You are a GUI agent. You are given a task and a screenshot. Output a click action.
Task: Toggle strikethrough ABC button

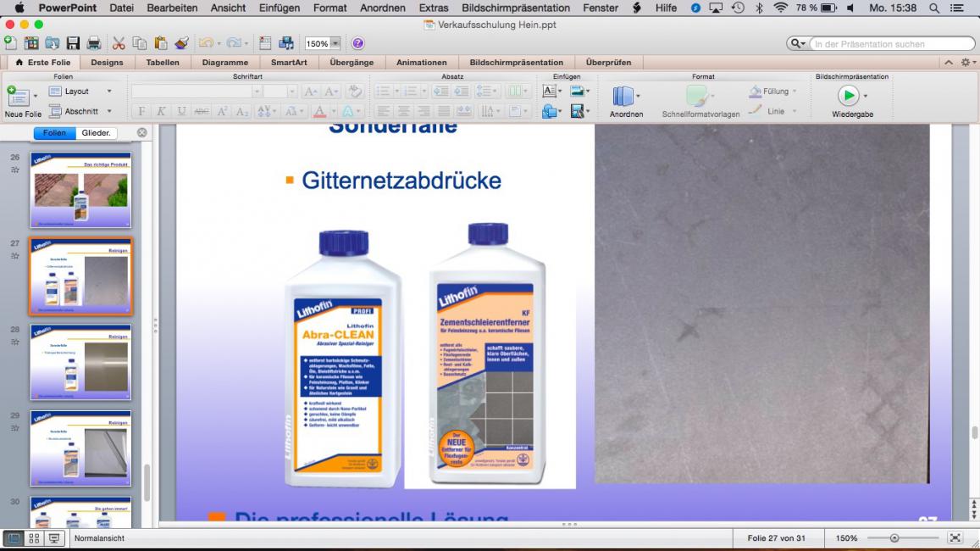tap(202, 111)
